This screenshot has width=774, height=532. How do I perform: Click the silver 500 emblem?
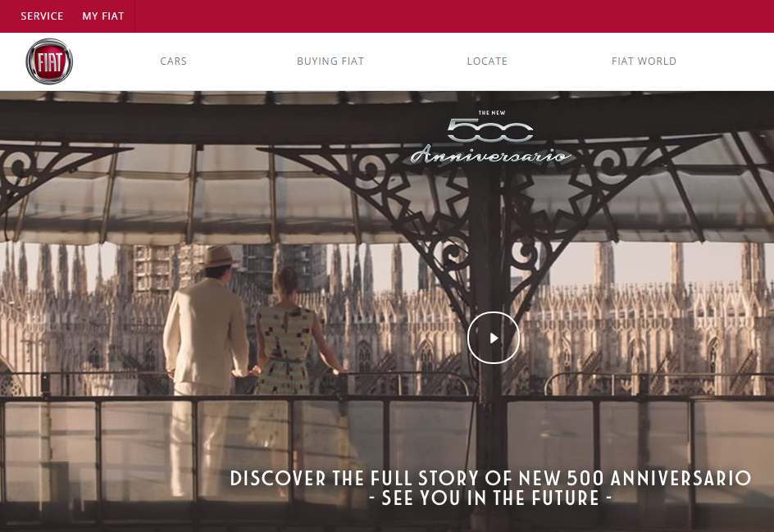490,131
